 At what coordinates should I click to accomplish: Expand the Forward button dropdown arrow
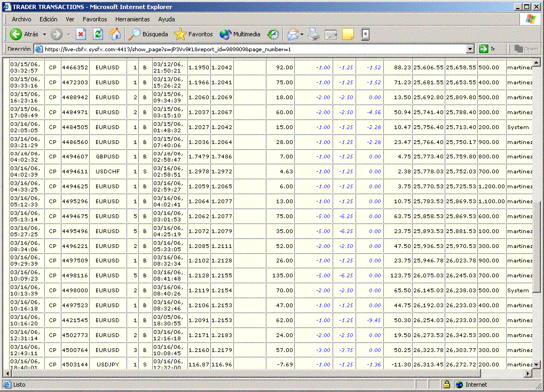pyautogui.click(x=68, y=34)
